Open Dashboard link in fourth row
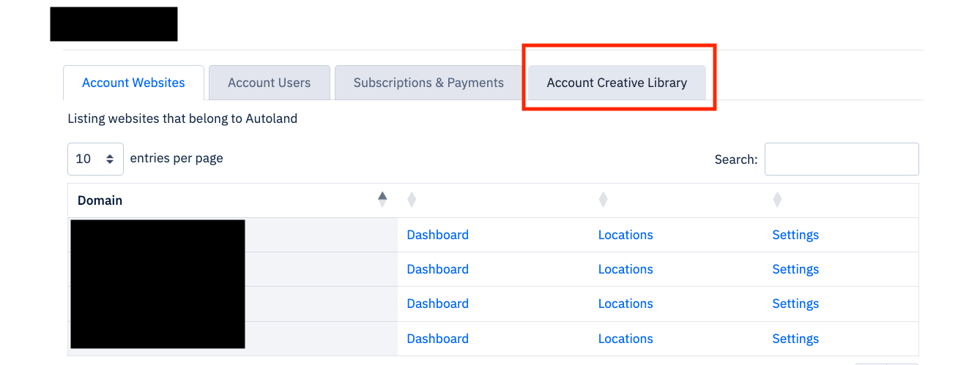Screen dimensions: 980x365 point(437,339)
